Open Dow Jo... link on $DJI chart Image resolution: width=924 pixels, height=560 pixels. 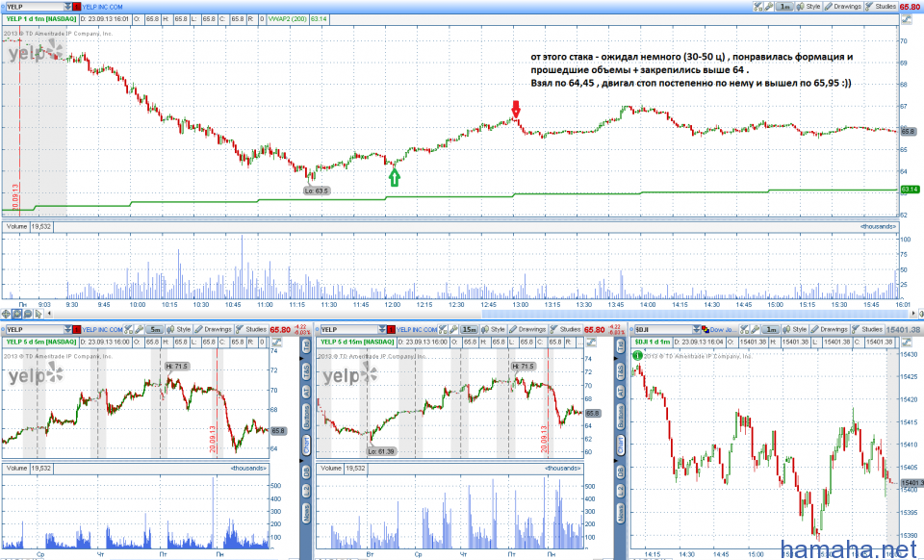(x=724, y=330)
